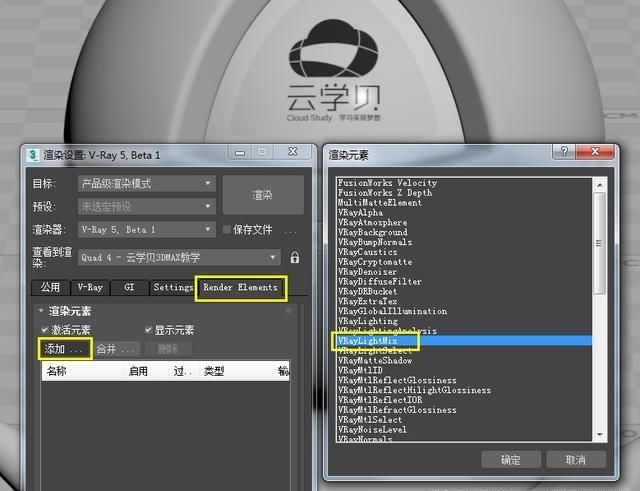Toggle the 保存文件 checkbox
The width and height of the screenshot is (640, 491).
[x=227, y=229]
